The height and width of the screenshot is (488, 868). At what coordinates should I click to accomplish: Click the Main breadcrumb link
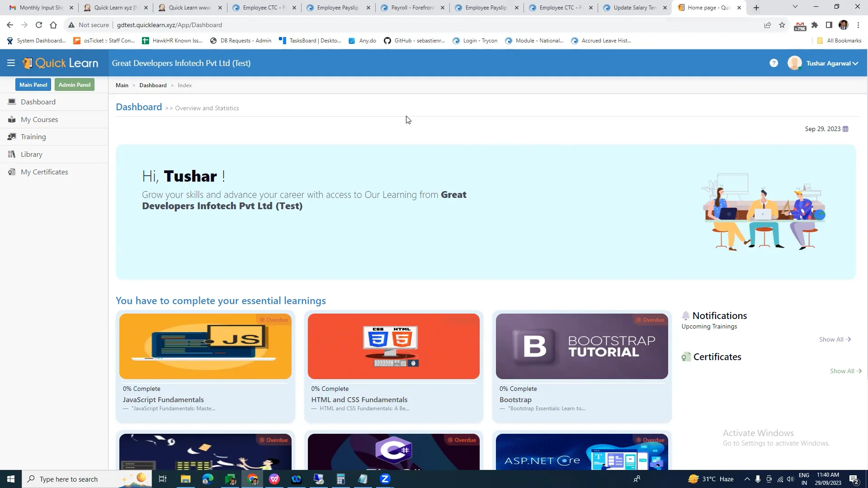[x=122, y=85]
